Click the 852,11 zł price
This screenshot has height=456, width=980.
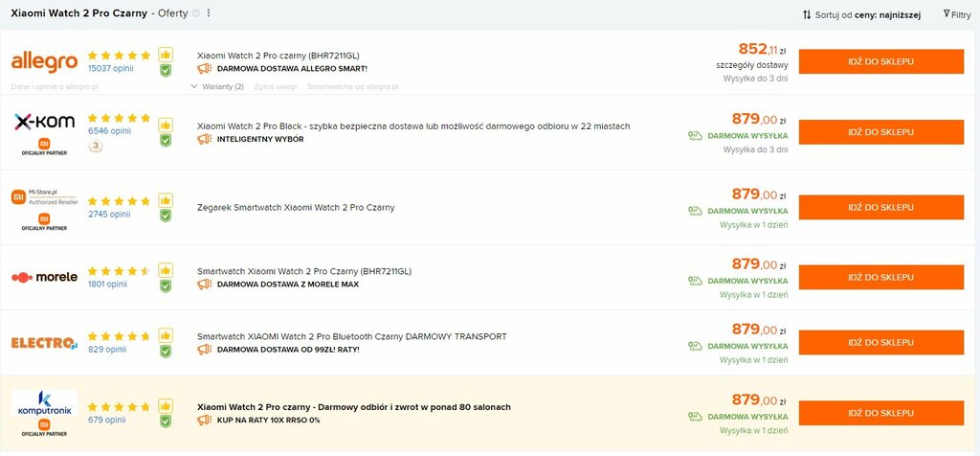pyautogui.click(x=763, y=49)
